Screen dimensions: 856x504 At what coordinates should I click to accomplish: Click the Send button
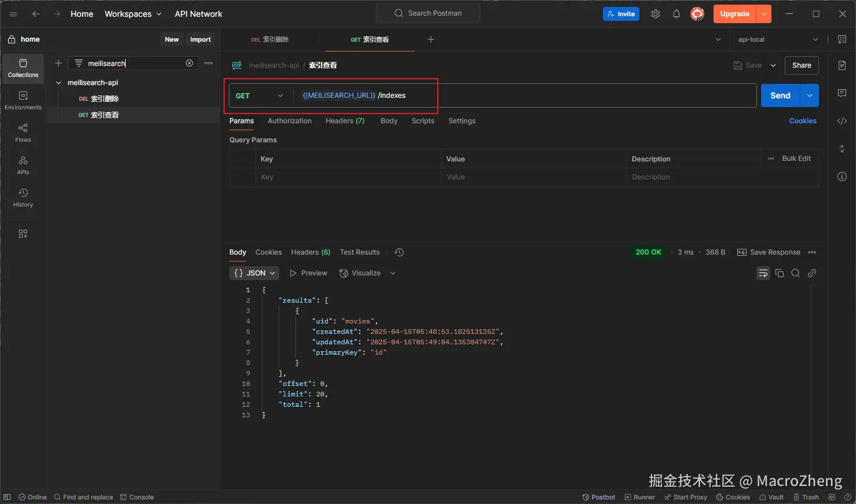point(780,95)
